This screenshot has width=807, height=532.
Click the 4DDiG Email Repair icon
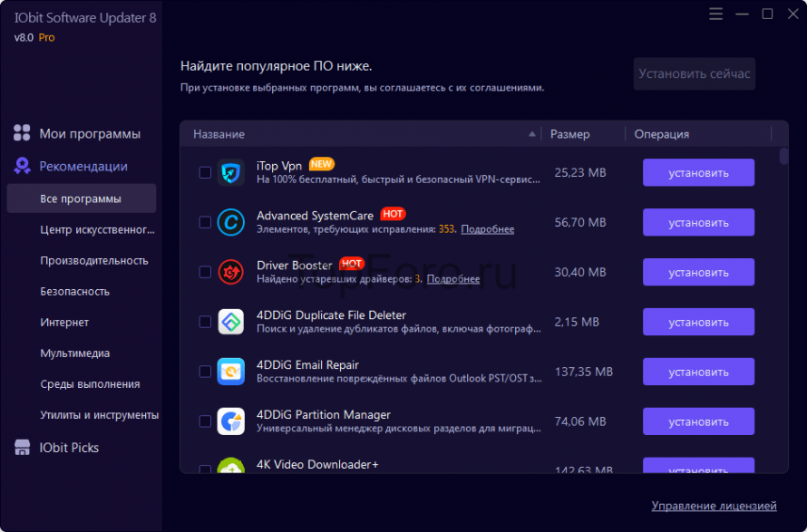point(230,372)
